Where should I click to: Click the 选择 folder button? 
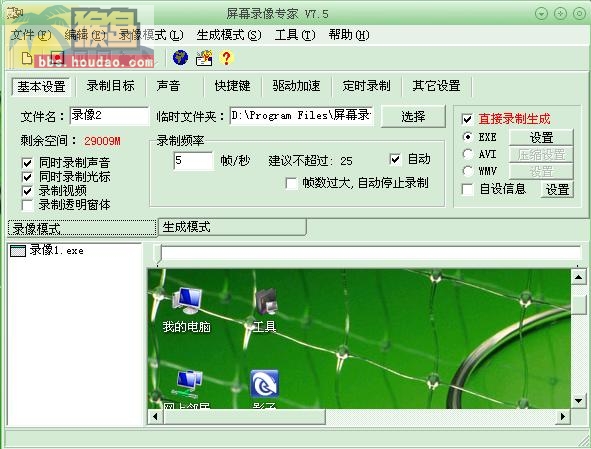coord(413,116)
